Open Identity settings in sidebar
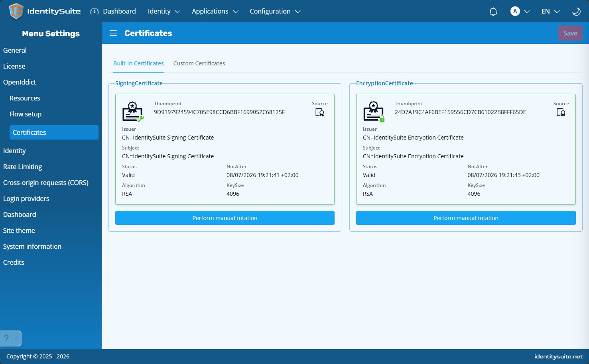 pyautogui.click(x=14, y=151)
